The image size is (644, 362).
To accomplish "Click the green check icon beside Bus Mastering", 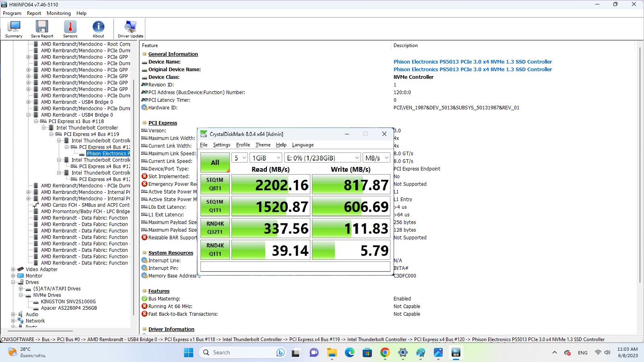I will pyautogui.click(x=144, y=298).
